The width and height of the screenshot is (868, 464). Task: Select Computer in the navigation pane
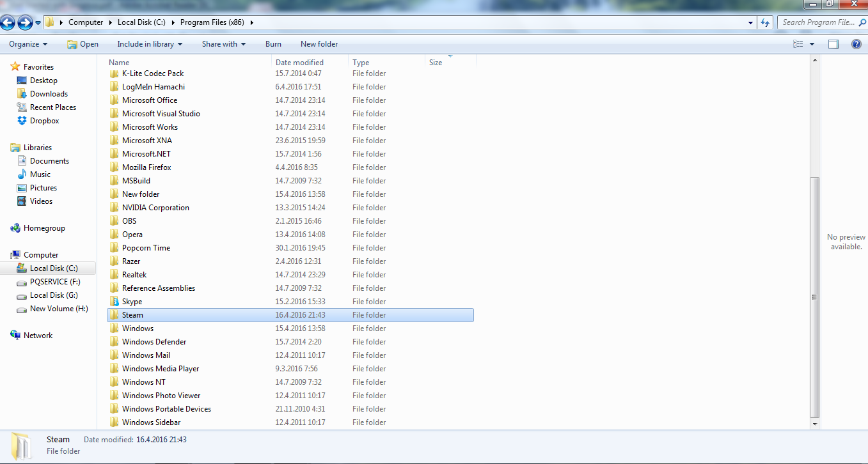(x=41, y=255)
